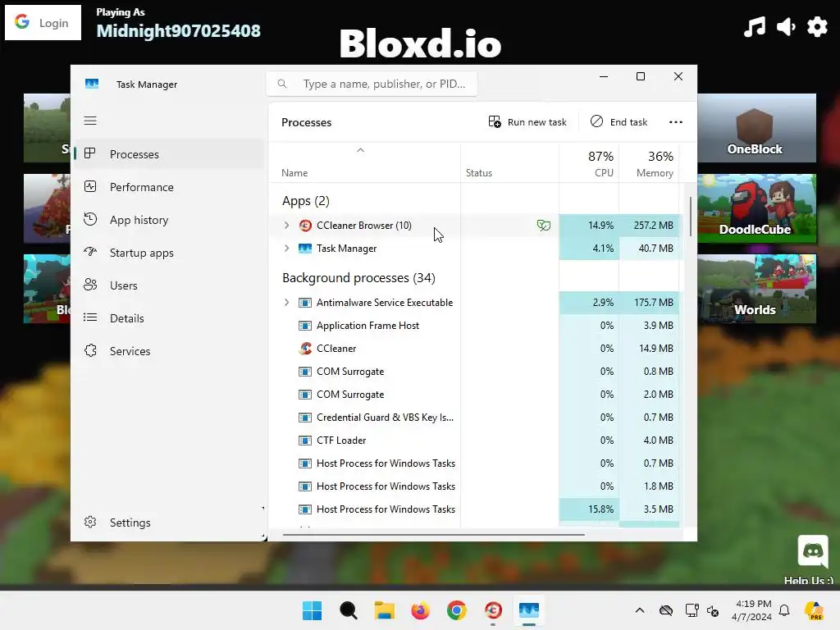Open the OneBlock game thumbnail
The image size is (840, 630).
point(756,128)
